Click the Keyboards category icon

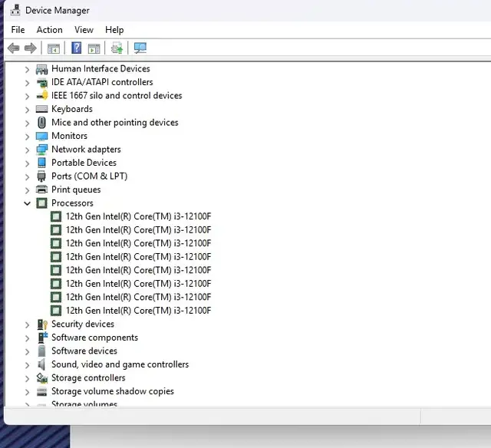(41, 109)
